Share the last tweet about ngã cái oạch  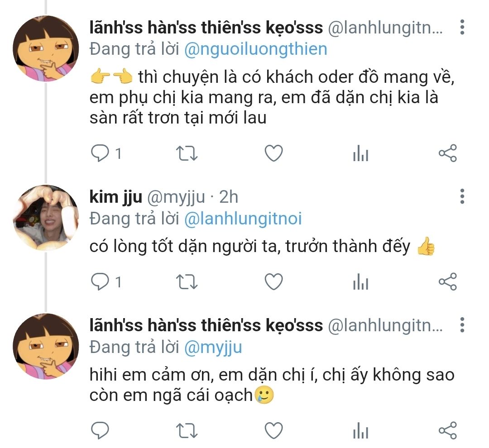[448, 430]
